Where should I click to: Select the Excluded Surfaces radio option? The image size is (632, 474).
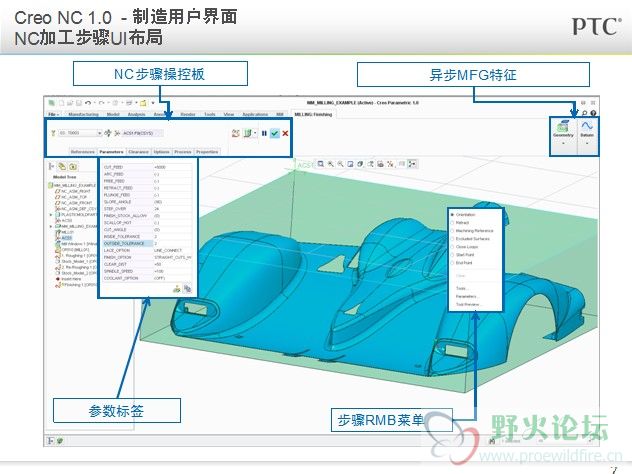(x=470, y=239)
